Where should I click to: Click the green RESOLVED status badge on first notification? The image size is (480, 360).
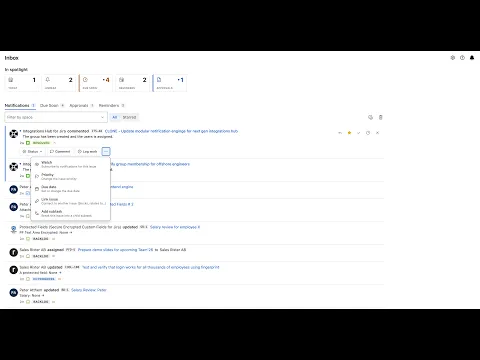41,143
